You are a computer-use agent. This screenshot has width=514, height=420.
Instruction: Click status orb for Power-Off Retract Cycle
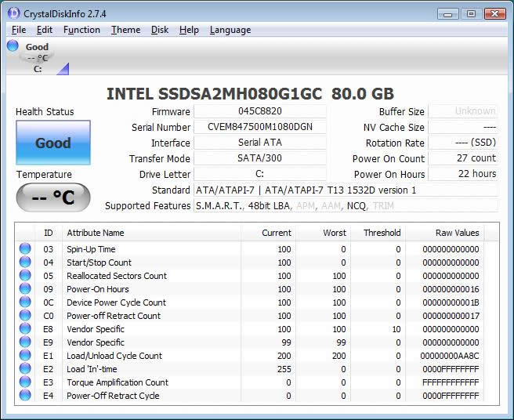point(25,396)
